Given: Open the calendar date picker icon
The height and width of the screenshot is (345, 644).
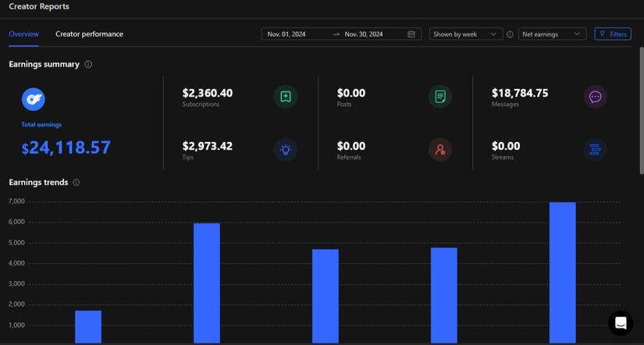Looking at the screenshot, I should [x=411, y=34].
